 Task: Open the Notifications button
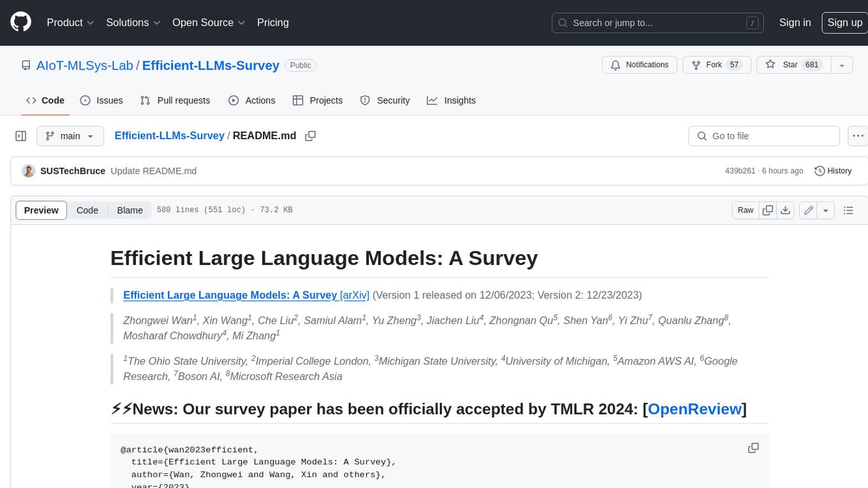click(x=640, y=65)
